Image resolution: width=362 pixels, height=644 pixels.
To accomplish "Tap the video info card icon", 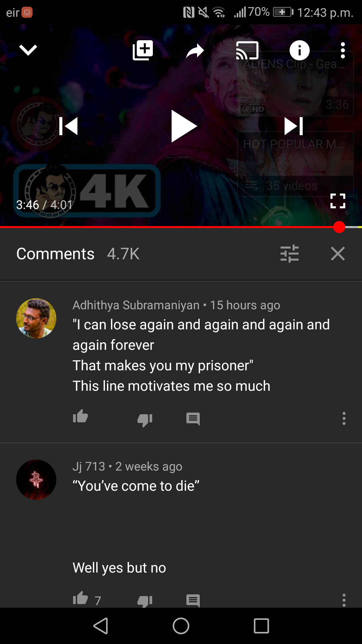I will point(299,50).
